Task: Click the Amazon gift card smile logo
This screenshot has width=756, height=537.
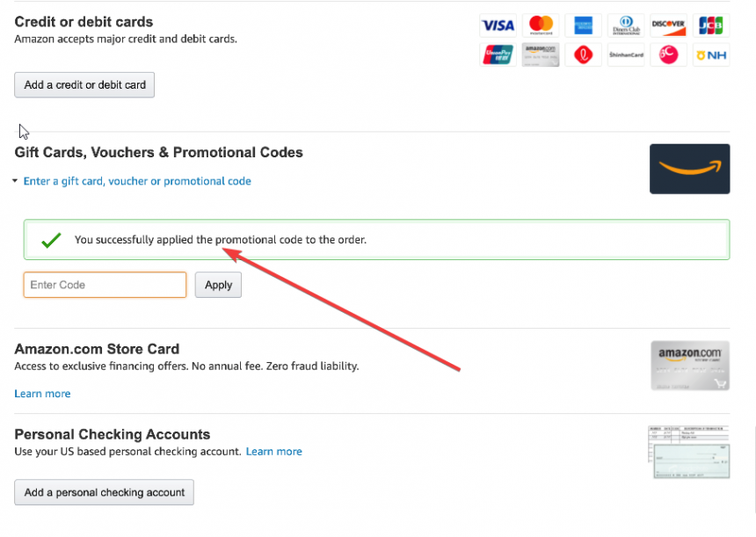Action: tap(689, 169)
